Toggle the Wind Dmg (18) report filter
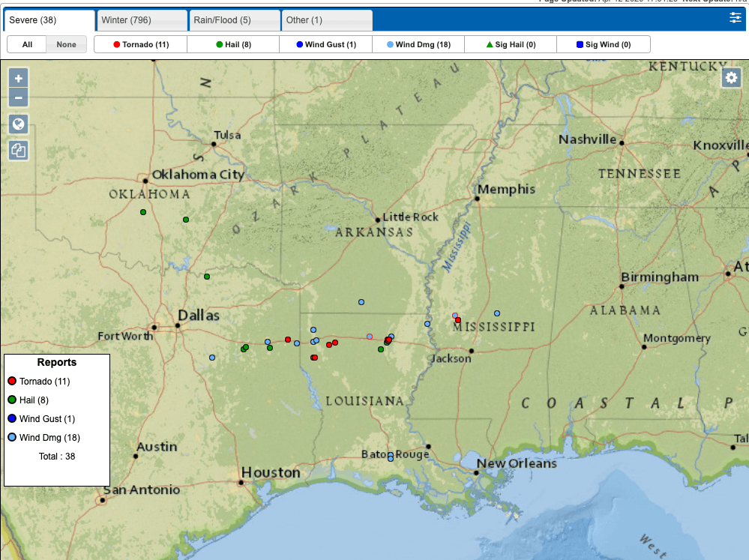The height and width of the screenshot is (560, 749). 418,44
